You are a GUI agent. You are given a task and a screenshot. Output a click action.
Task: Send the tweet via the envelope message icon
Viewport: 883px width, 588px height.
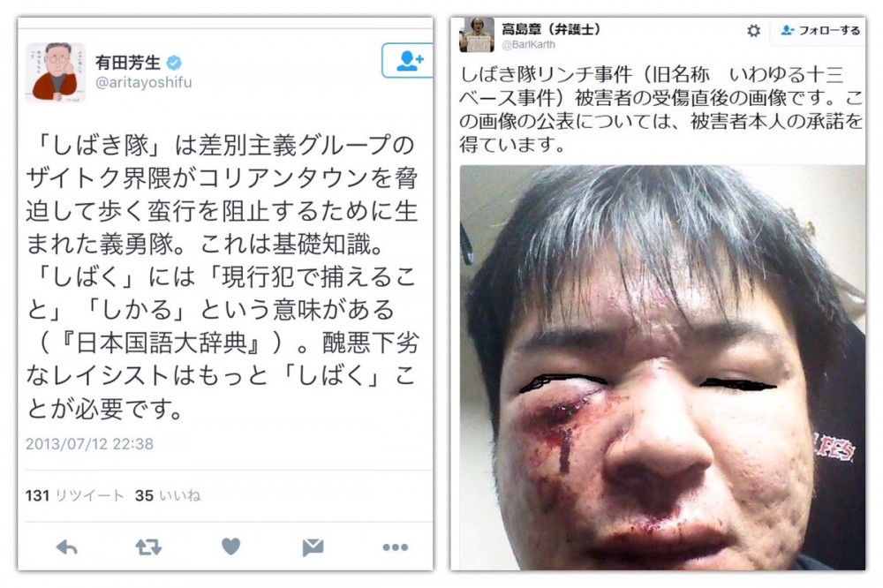tap(313, 547)
